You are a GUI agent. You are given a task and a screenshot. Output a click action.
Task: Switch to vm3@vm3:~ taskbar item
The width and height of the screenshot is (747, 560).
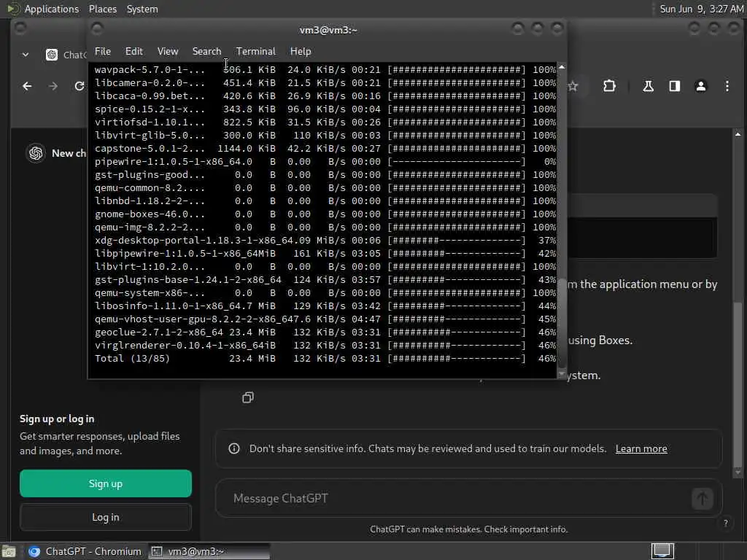pos(209,551)
